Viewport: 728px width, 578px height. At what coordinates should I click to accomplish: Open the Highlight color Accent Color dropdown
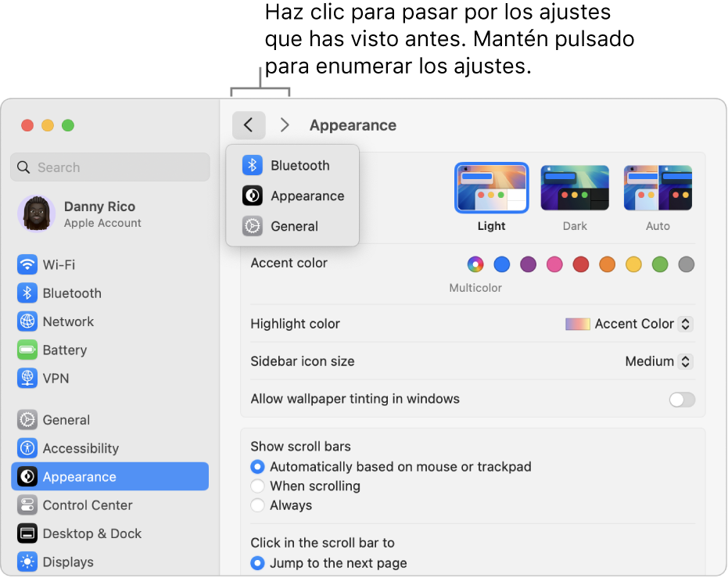click(x=629, y=324)
